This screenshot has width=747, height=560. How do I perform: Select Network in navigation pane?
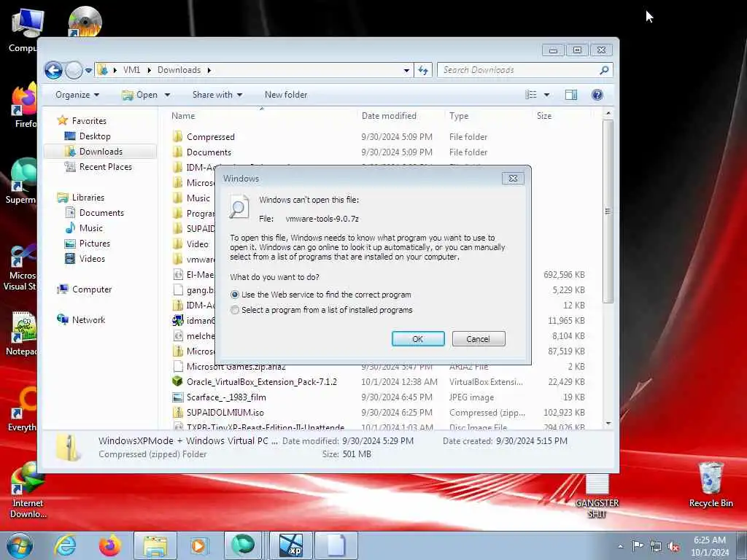[x=88, y=320]
